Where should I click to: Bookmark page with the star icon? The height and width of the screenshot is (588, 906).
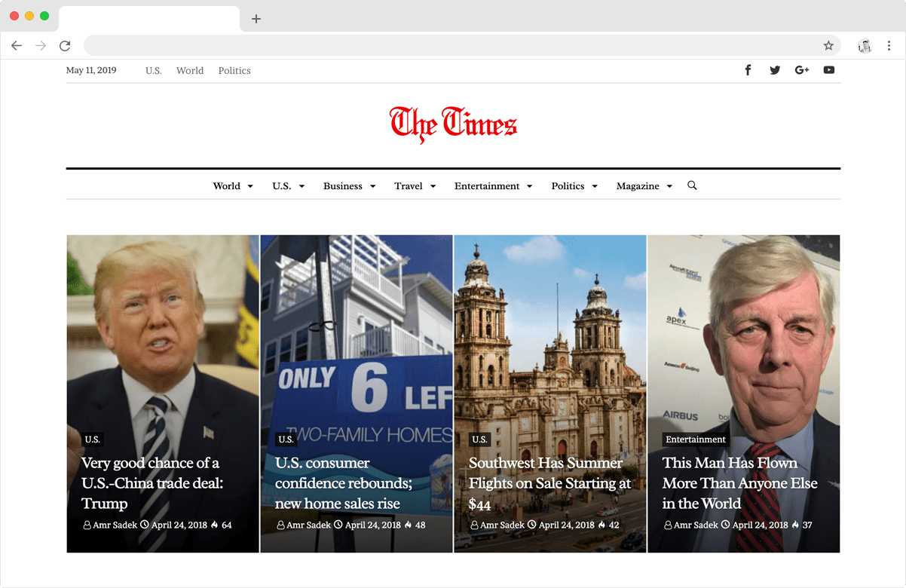pyautogui.click(x=828, y=46)
